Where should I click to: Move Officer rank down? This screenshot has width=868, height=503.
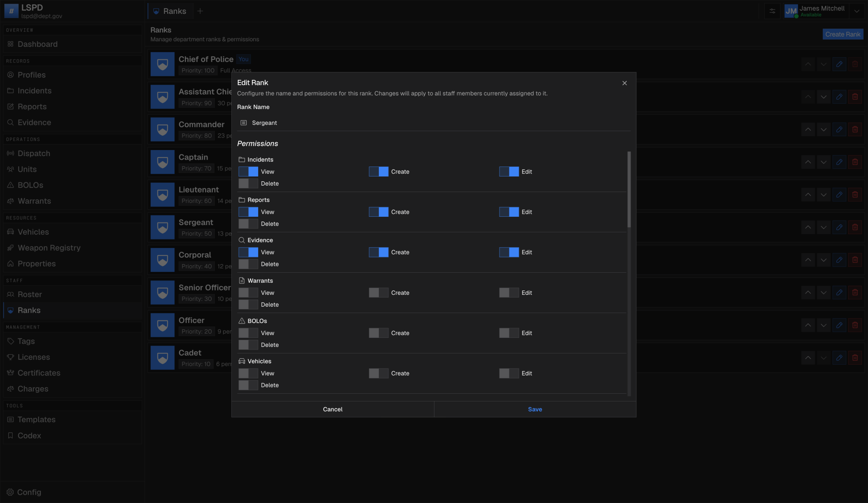pyautogui.click(x=824, y=325)
